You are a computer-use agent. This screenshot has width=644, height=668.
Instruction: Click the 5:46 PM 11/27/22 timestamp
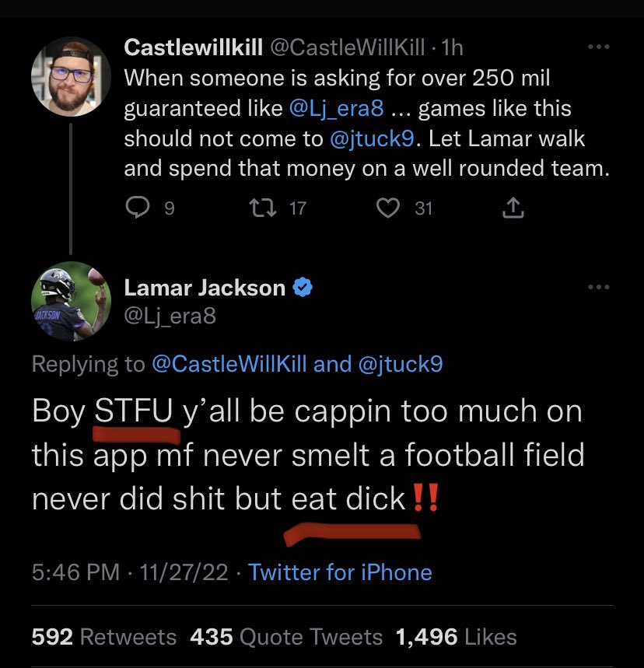tap(130, 572)
